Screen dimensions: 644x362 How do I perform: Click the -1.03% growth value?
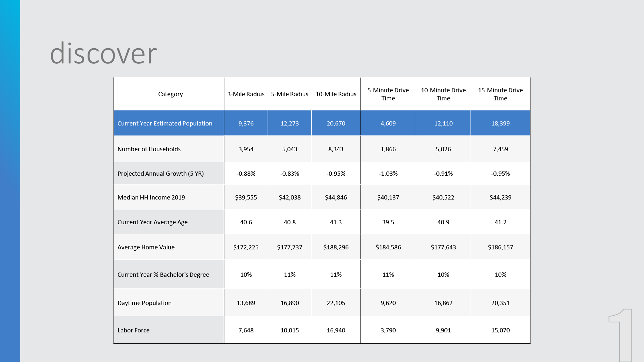[388, 174]
